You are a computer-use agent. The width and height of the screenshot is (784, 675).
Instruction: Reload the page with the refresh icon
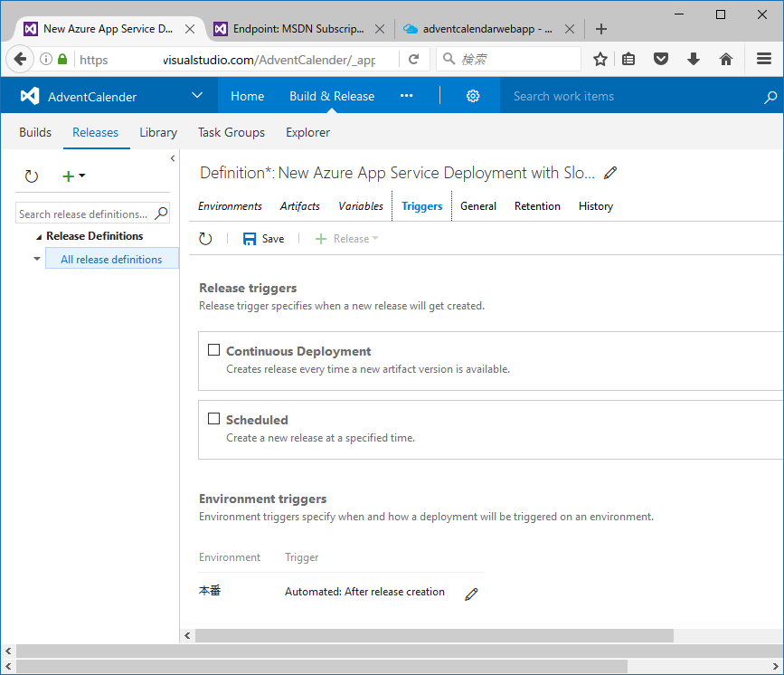click(x=413, y=59)
